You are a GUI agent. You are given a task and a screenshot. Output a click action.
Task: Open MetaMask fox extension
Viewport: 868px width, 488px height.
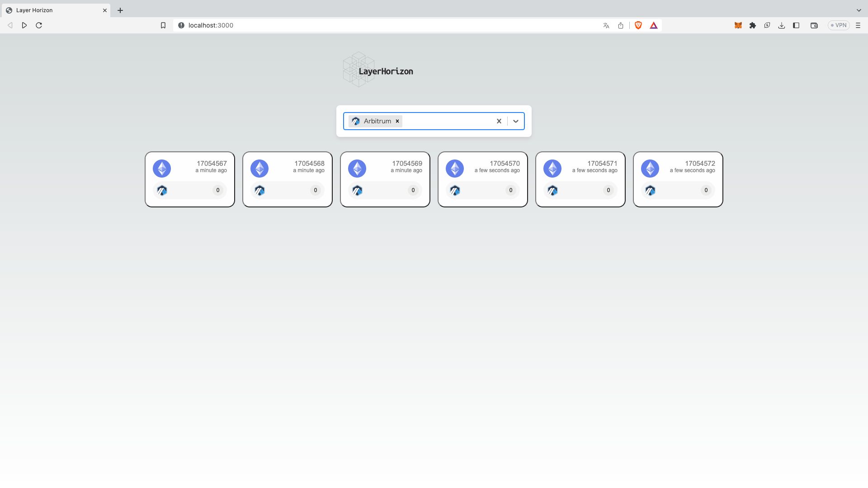pyautogui.click(x=738, y=25)
